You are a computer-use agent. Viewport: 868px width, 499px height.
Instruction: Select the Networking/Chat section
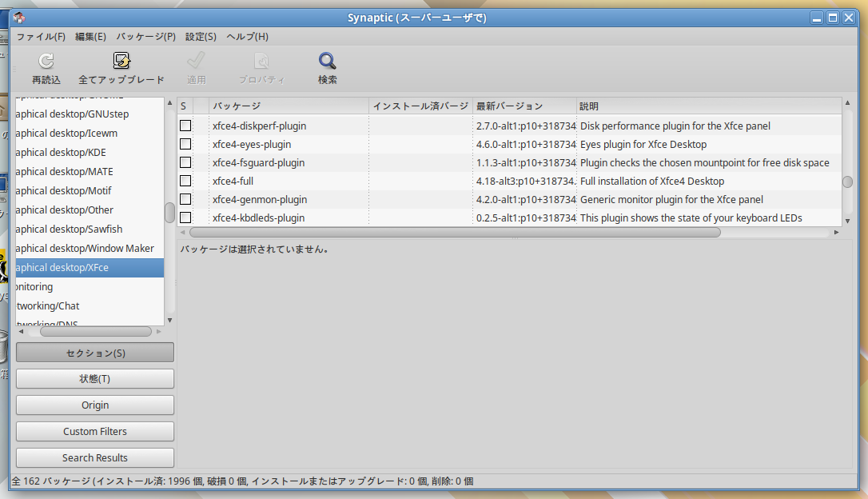[90, 305]
